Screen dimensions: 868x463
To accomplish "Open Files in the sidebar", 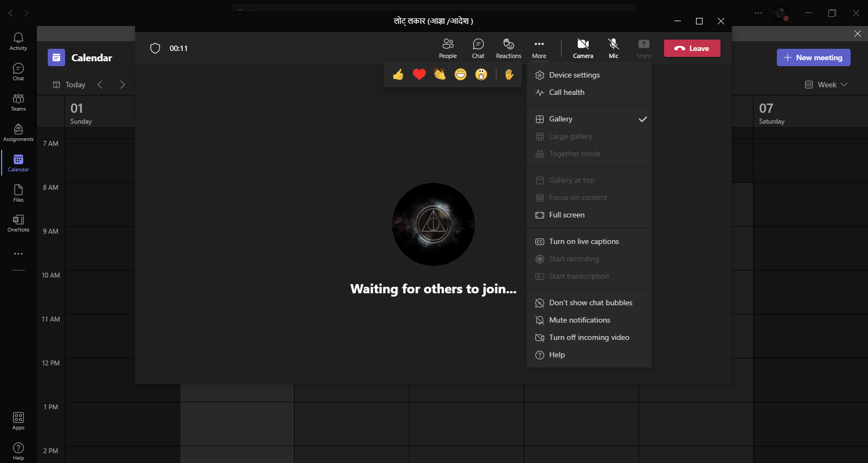I will tap(18, 193).
